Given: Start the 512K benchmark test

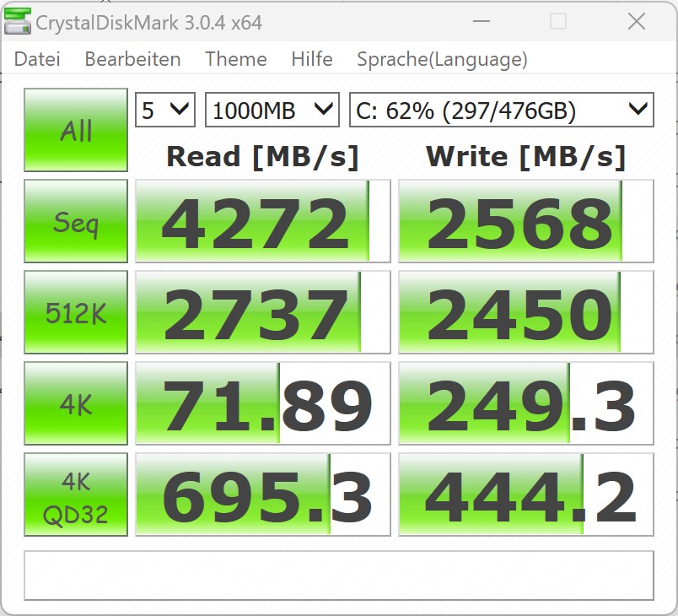Looking at the screenshot, I should coord(76,312).
